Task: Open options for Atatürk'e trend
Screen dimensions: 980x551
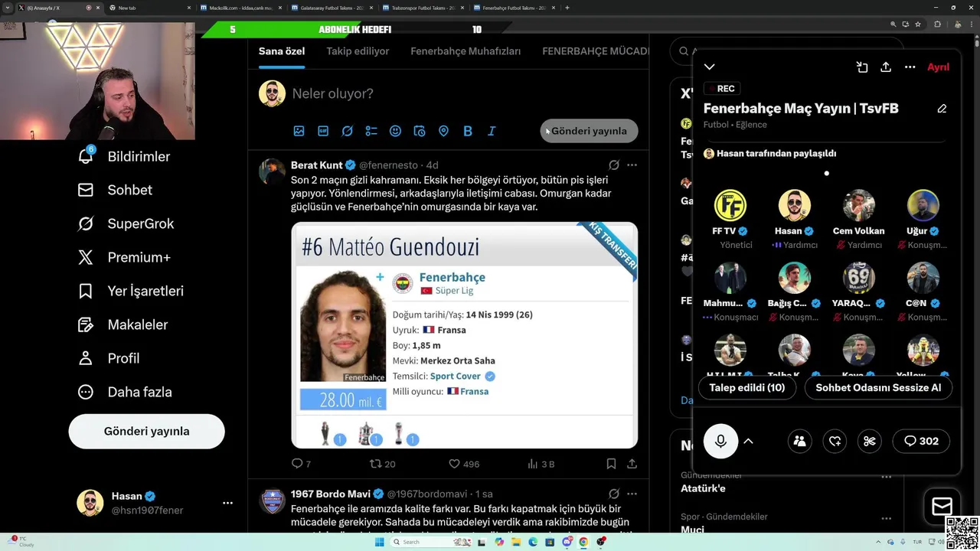Action: pyautogui.click(x=887, y=477)
